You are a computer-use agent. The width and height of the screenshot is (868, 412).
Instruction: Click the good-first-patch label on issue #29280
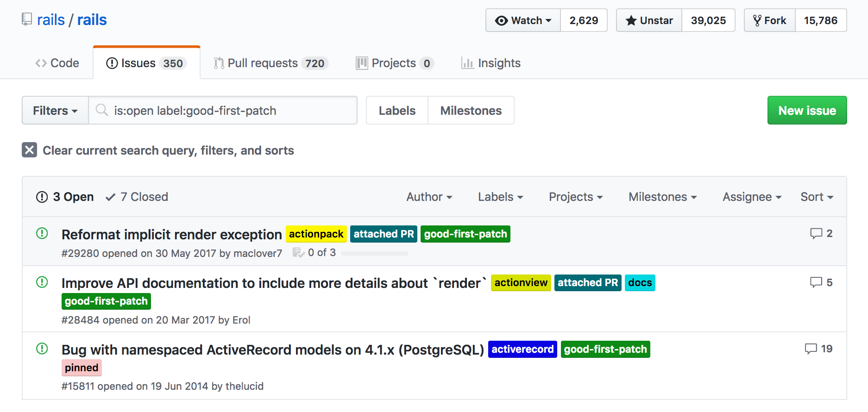pyautogui.click(x=465, y=234)
